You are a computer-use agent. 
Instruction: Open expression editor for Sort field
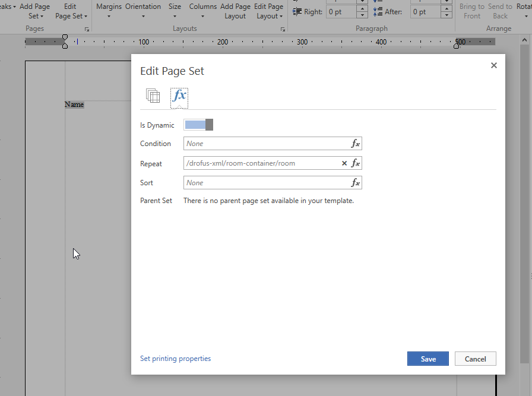point(355,183)
